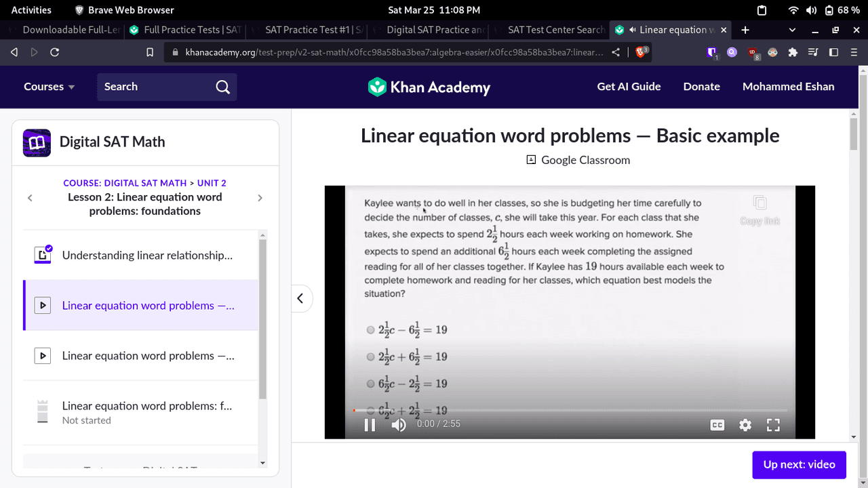This screenshot has height=488, width=868.
Task: Click the Copy link icon on the video
Action: (x=760, y=210)
